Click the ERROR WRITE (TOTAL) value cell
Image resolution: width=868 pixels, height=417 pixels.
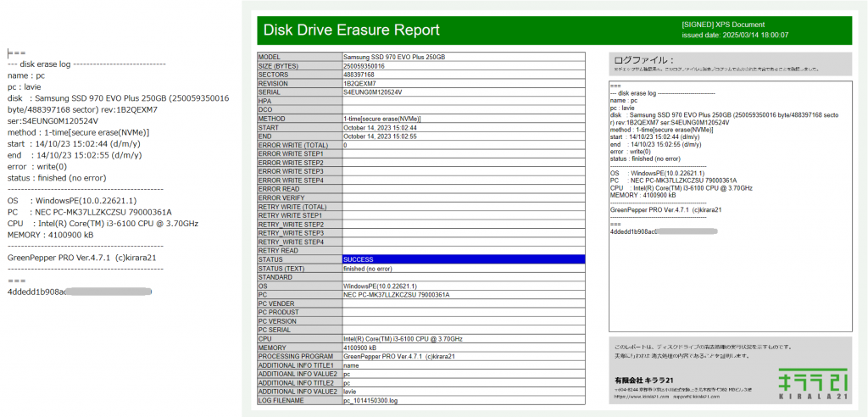click(x=463, y=145)
